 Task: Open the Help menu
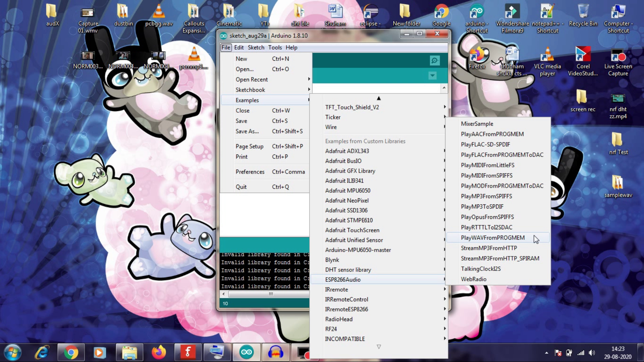(x=291, y=47)
